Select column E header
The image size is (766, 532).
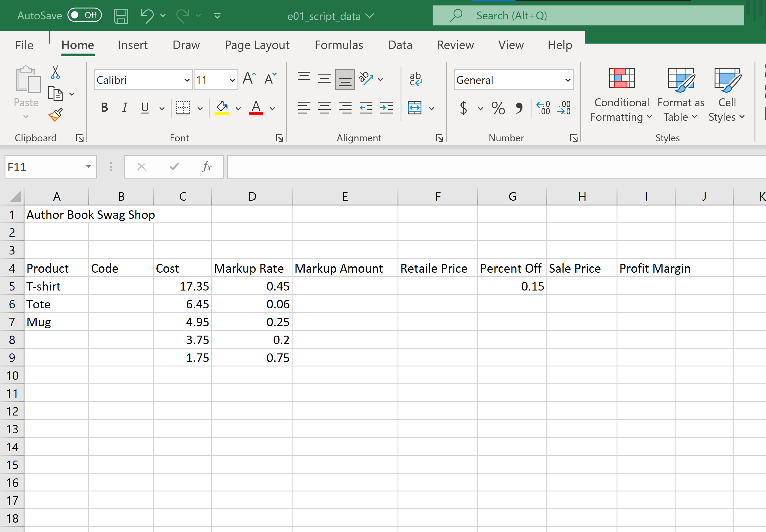pyautogui.click(x=345, y=196)
